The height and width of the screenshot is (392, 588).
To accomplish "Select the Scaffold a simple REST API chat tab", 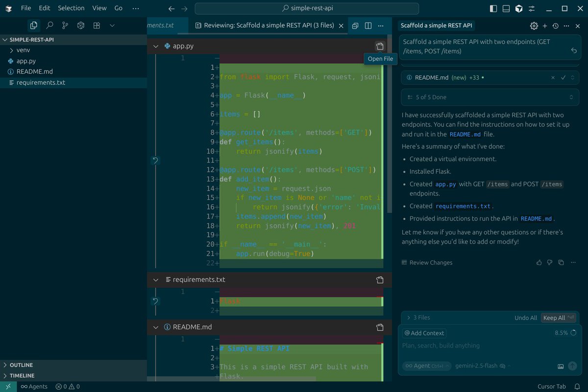I will coord(437,25).
